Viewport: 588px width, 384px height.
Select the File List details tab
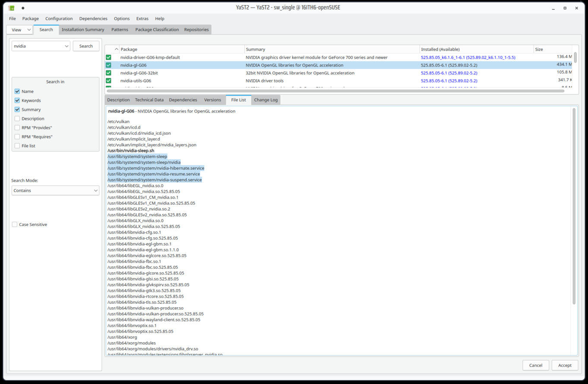coord(238,100)
